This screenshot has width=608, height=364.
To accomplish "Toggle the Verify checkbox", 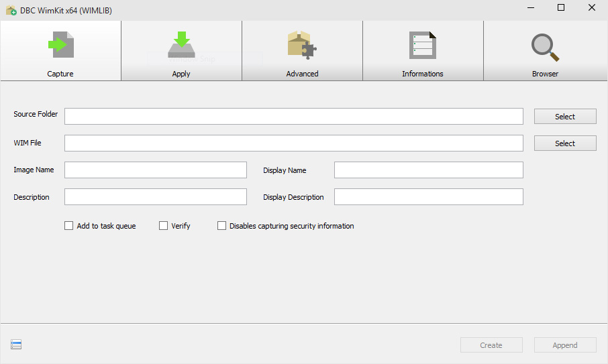I will pos(163,226).
